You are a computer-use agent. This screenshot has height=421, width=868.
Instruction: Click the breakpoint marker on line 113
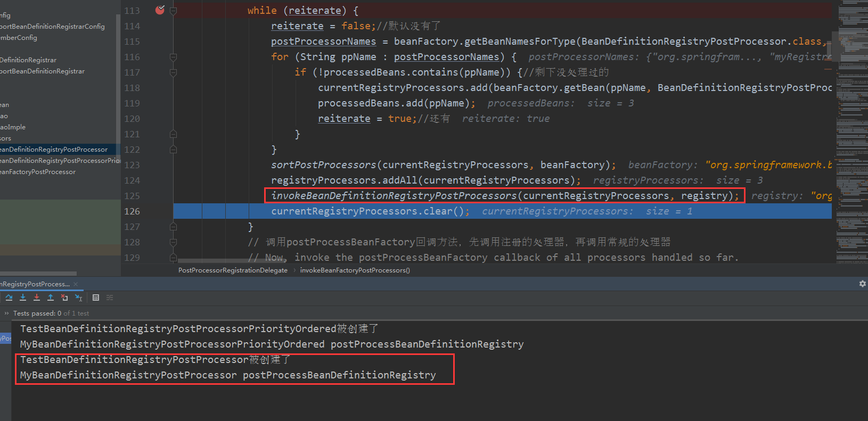160,10
